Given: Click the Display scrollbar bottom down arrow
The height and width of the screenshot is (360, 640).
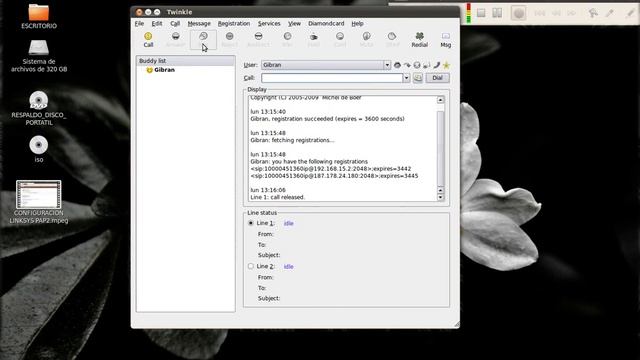Looking at the screenshot, I should (440, 198).
